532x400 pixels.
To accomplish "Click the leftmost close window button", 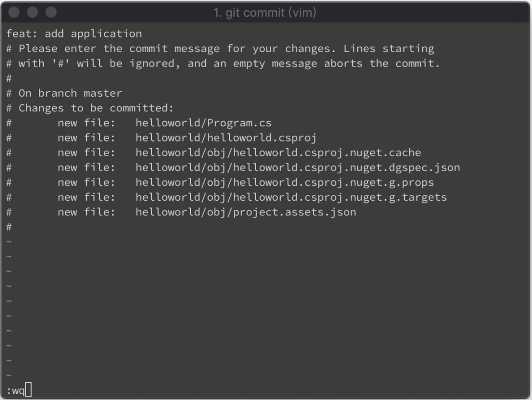I will coord(14,12).
